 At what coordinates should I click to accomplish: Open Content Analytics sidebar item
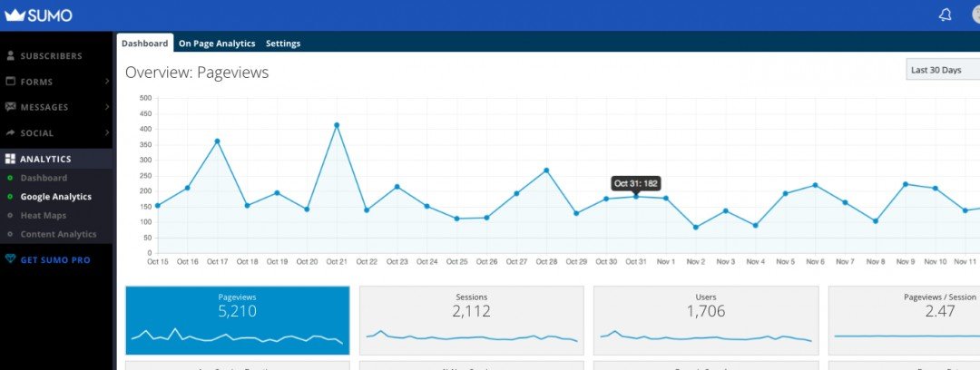point(58,234)
